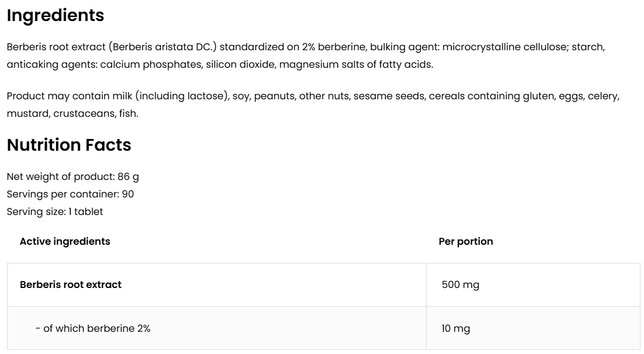Click the 'Net weight of product: 86 g' line
644x354 pixels.
pyautogui.click(x=73, y=176)
